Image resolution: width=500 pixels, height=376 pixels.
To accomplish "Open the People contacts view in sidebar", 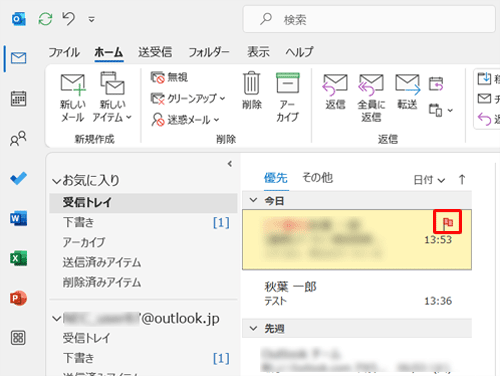I will click(x=18, y=138).
